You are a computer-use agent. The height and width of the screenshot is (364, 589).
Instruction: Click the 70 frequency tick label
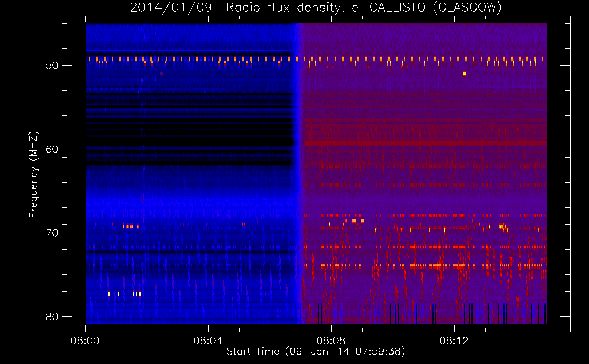pyautogui.click(x=52, y=233)
